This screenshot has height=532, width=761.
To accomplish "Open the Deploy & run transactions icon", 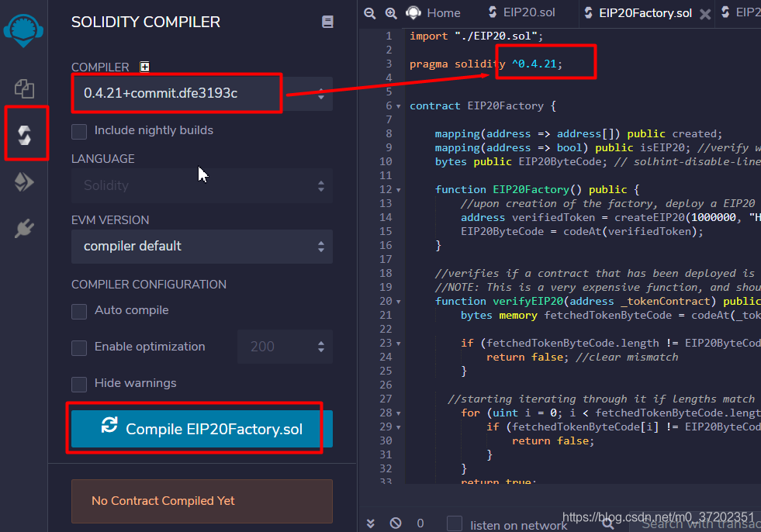I will [x=24, y=182].
